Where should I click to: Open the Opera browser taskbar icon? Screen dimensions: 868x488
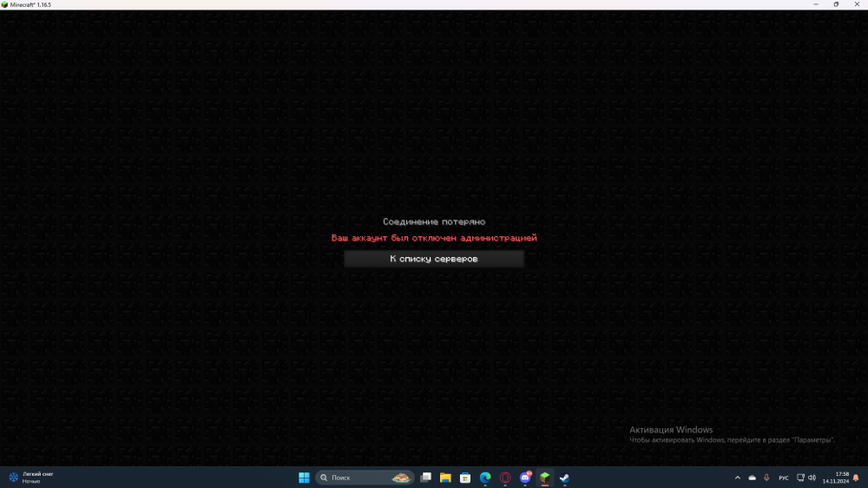coord(505,478)
